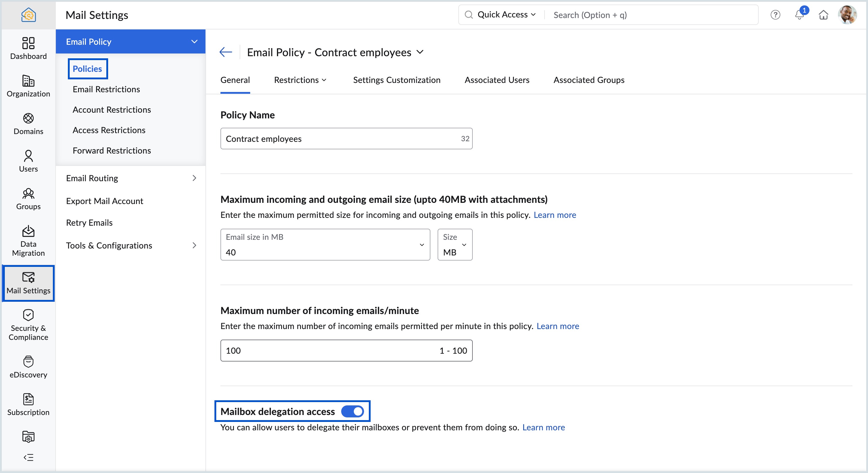Click the notification bell icon
This screenshot has height=473, width=868.
click(x=799, y=15)
